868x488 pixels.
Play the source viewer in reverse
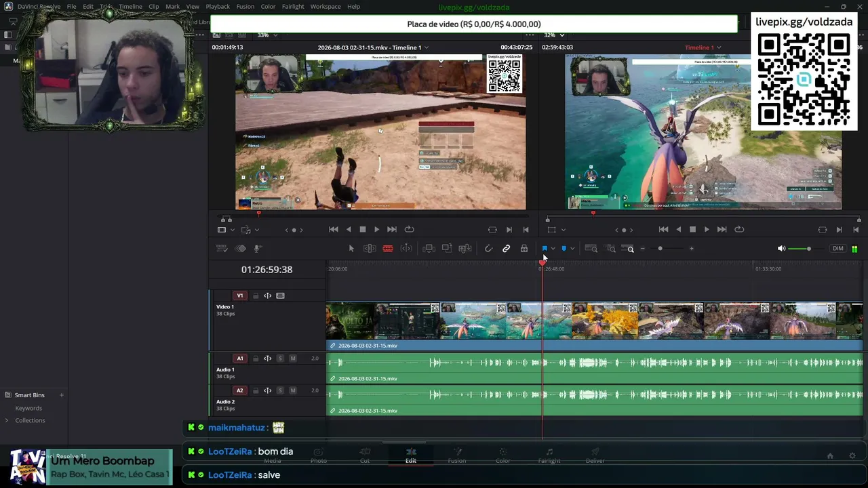click(x=349, y=230)
